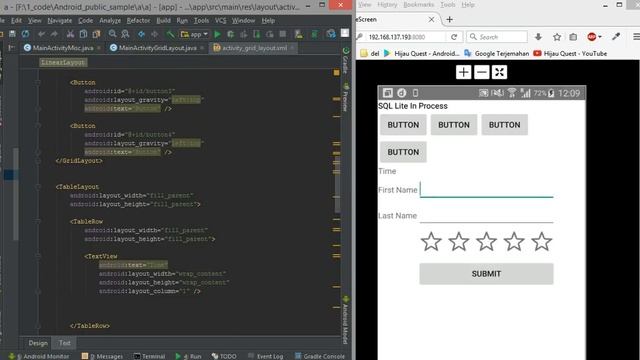The image size is (640, 360).
Task: Run the app with green play icon
Action: 217,34
